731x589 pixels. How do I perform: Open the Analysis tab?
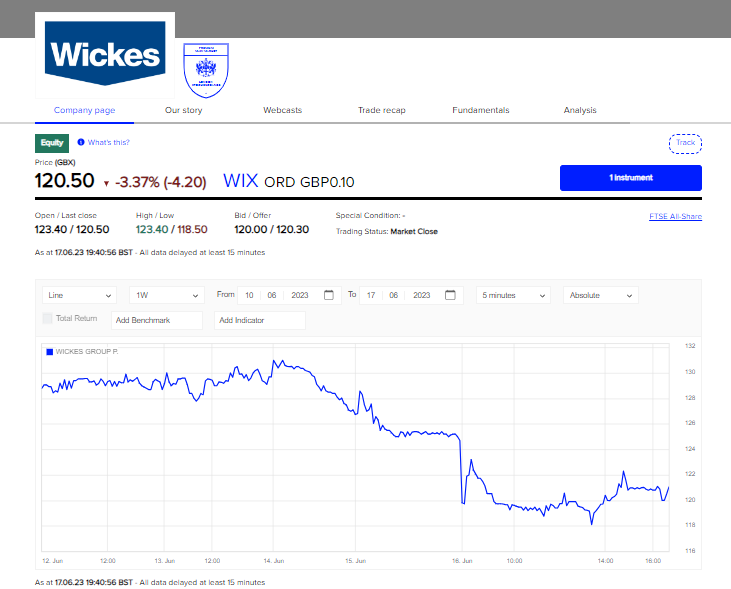[x=580, y=110]
